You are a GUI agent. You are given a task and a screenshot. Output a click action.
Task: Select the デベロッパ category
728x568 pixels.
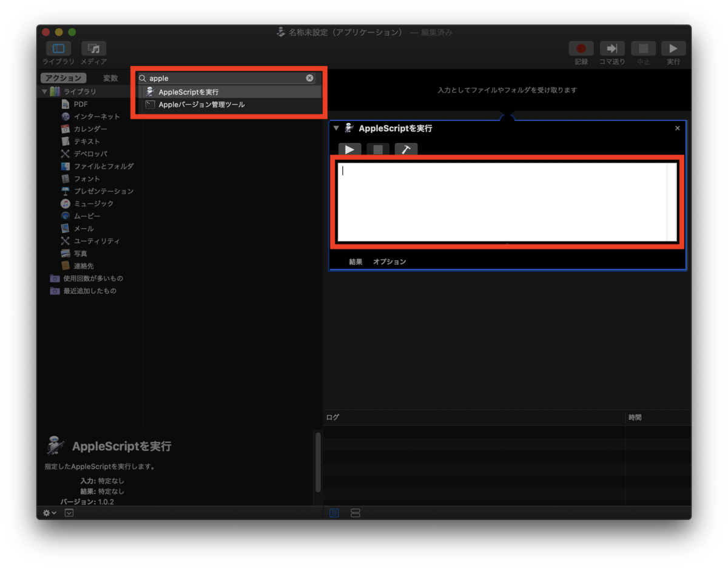point(84,154)
